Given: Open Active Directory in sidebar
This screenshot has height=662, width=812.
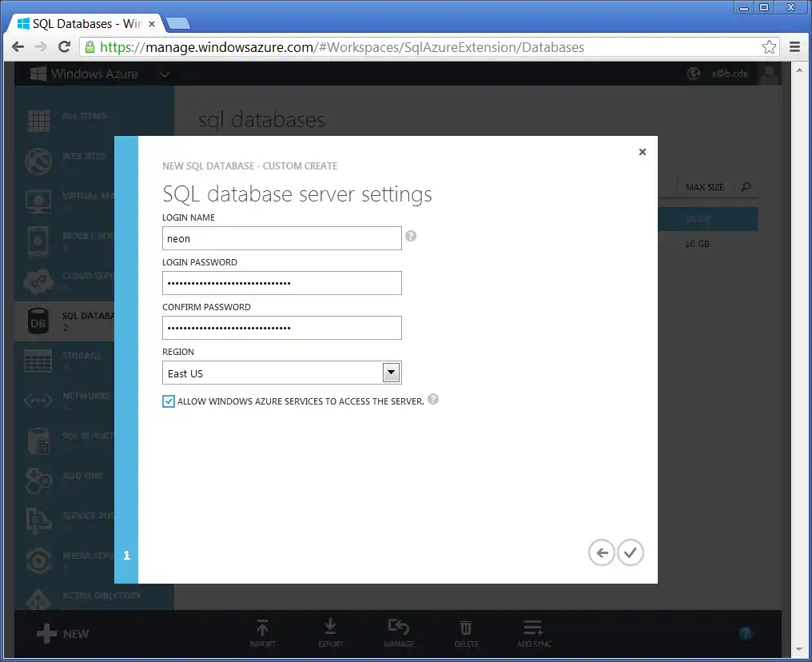Looking at the screenshot, I should point(83,598).
